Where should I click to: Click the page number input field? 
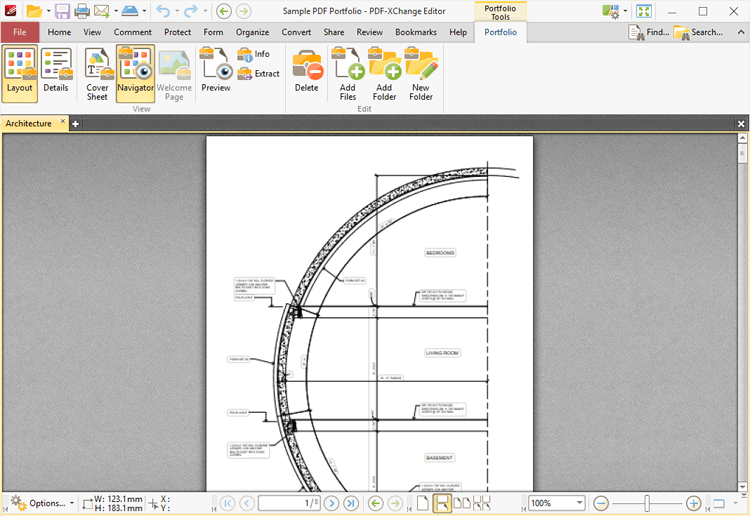[x=289, y=503]
